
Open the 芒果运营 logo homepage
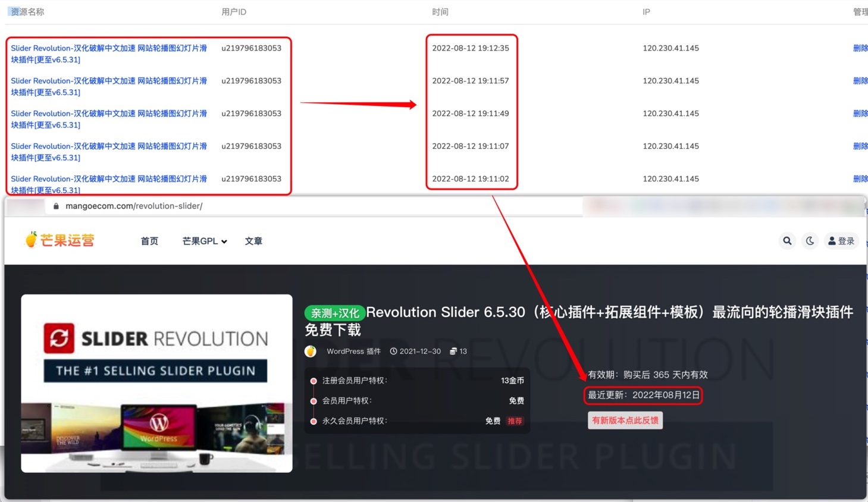[59, 240]
